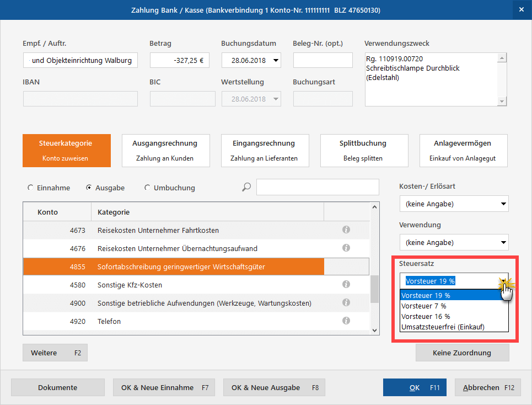Choose the Umbuchung radio option
Screen dimensions: 532x405
click(147, 188)
